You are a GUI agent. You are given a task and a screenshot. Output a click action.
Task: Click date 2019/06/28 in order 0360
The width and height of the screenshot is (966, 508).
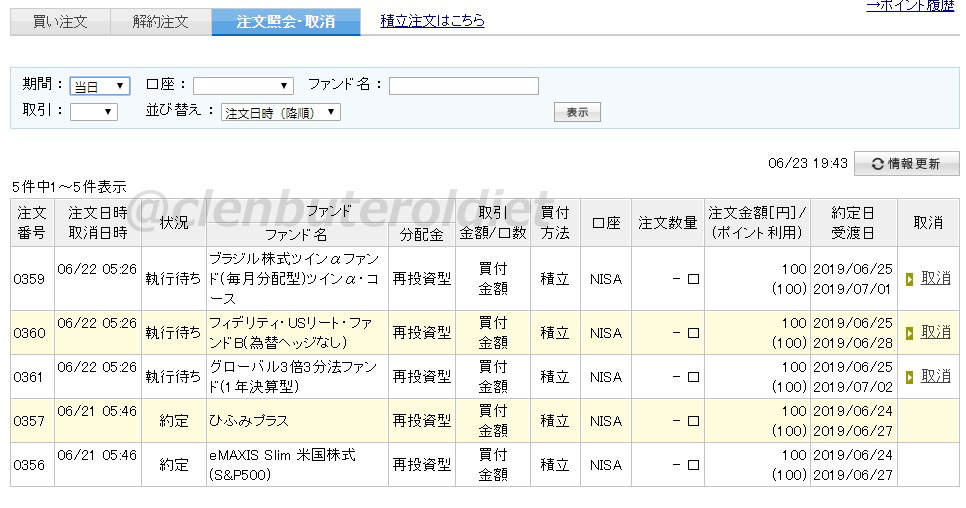(853, 343)
